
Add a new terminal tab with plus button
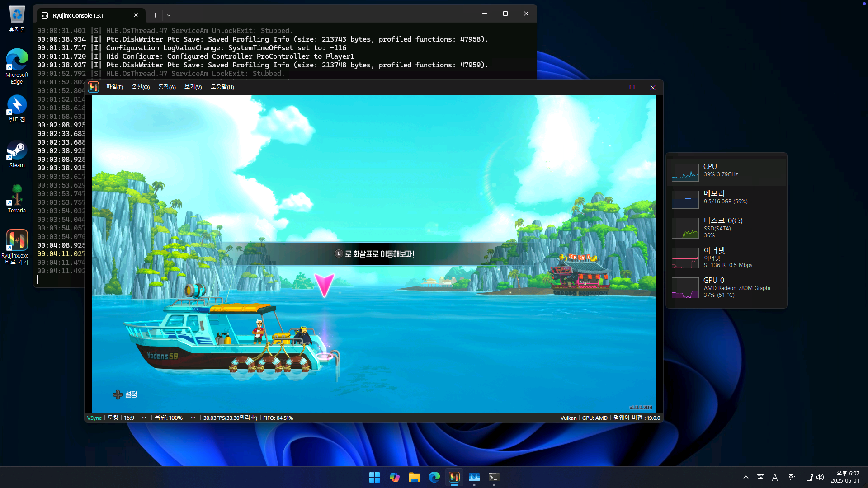(x=155, y=15)
